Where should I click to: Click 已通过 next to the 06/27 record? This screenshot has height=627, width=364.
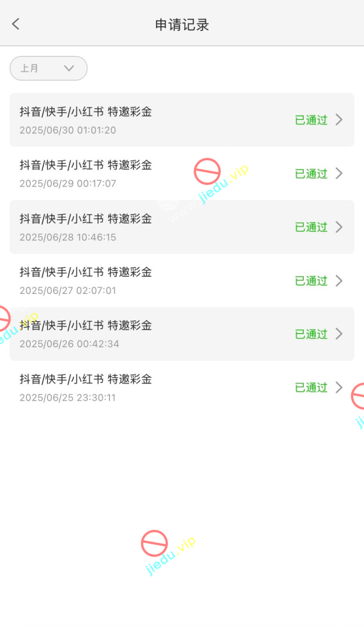[x=311, y=281]
